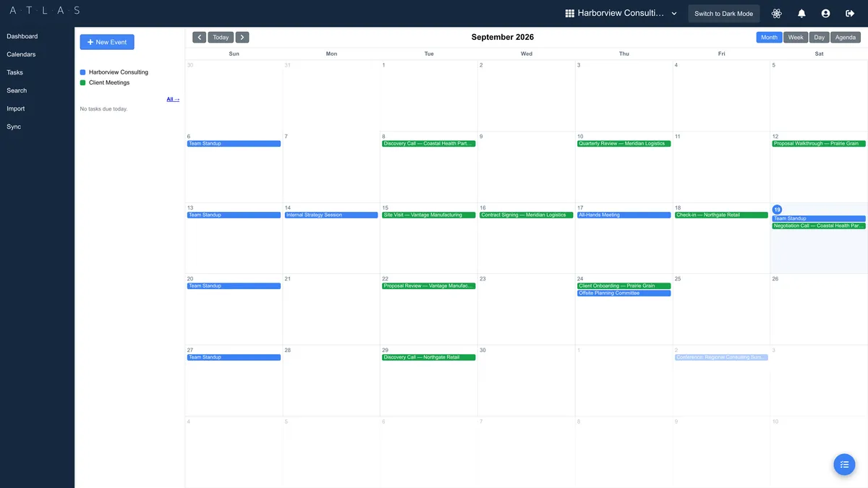
Task: Open Team Standup on September 20
Action: click(x=234, y=286)
